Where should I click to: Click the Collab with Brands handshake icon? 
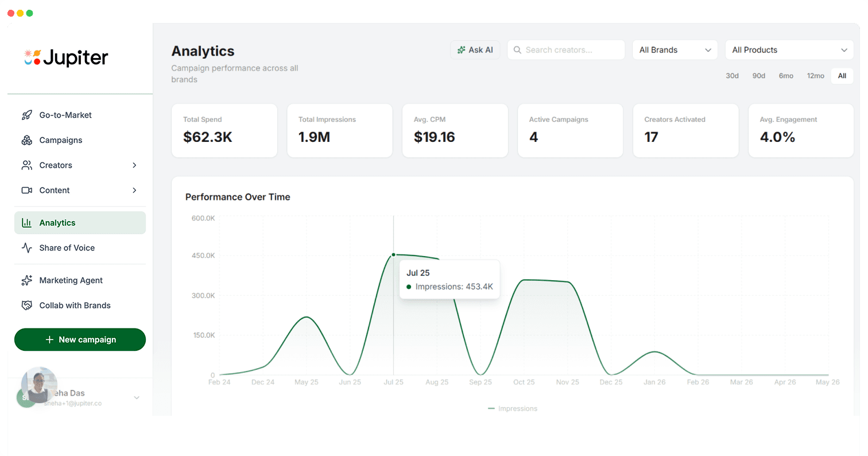(x=26, y=305)
